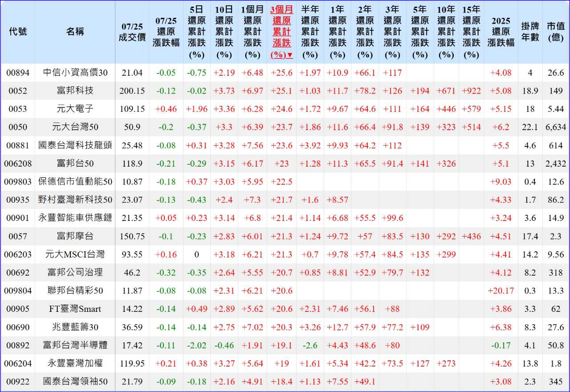The width and height of the screenshot is (570, 392).
Task: Click the 名稱 column header
Action: coord(75,32)
